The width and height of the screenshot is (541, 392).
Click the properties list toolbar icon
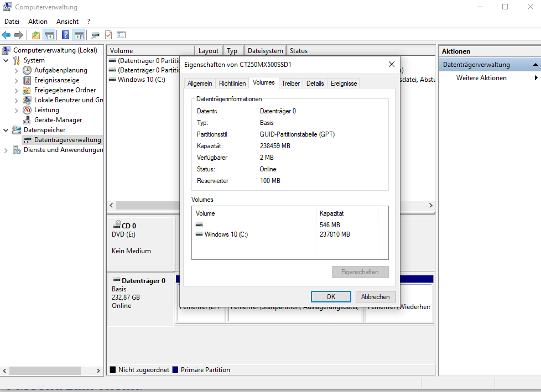(x=121, y=35)
